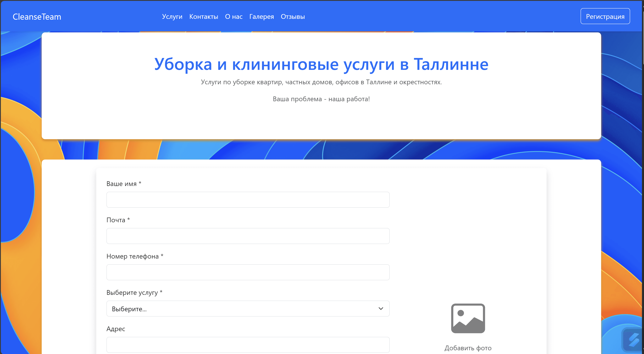Click the CleanseTeam logo
This screenshot has height=354, width=644.
pyautogui.click(x=37, y=16)
